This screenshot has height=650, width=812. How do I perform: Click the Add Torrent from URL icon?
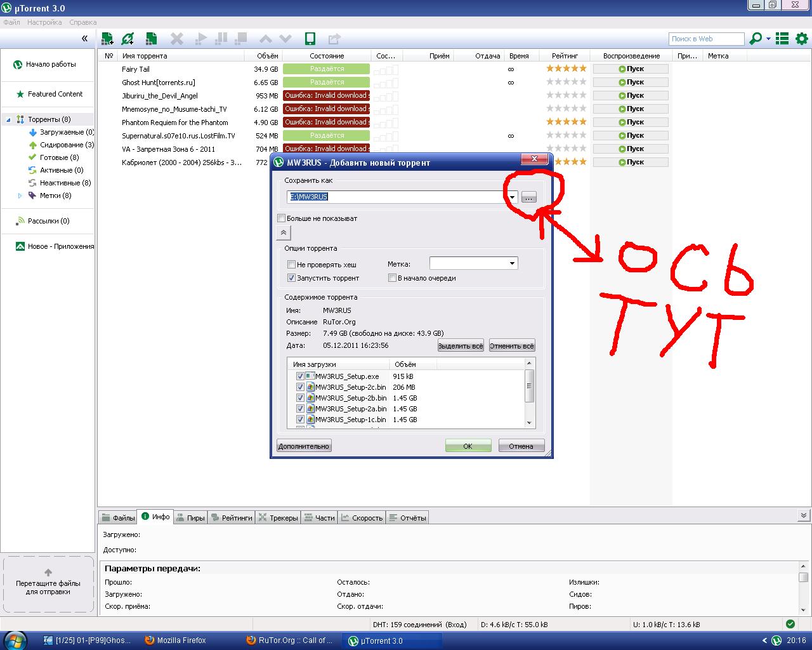128,39
